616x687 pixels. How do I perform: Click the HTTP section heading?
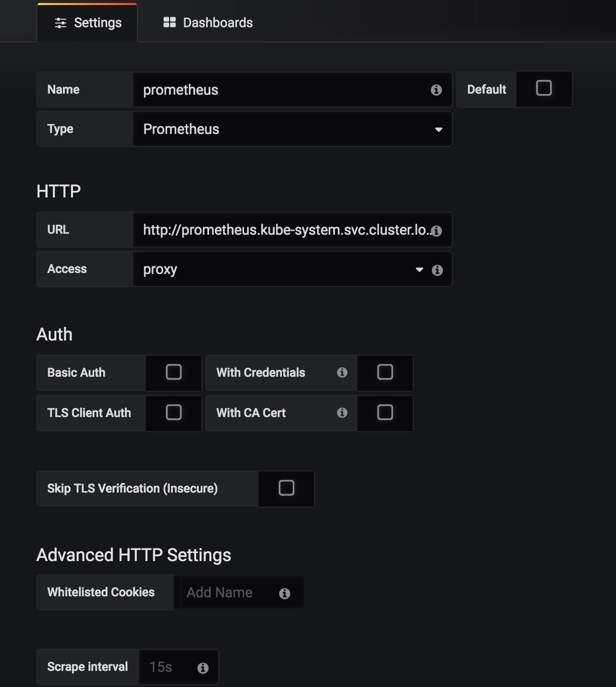[x=58, y=191]
